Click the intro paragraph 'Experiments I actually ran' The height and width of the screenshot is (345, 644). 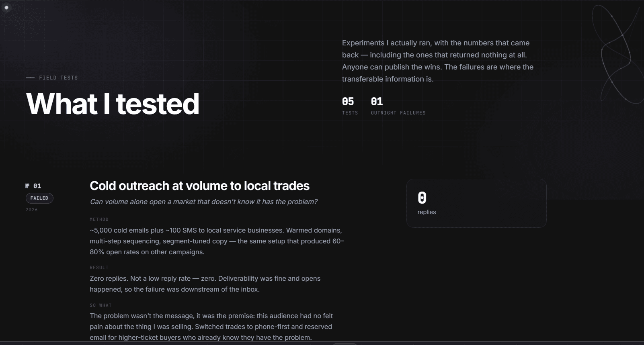(x=438, y=61)
